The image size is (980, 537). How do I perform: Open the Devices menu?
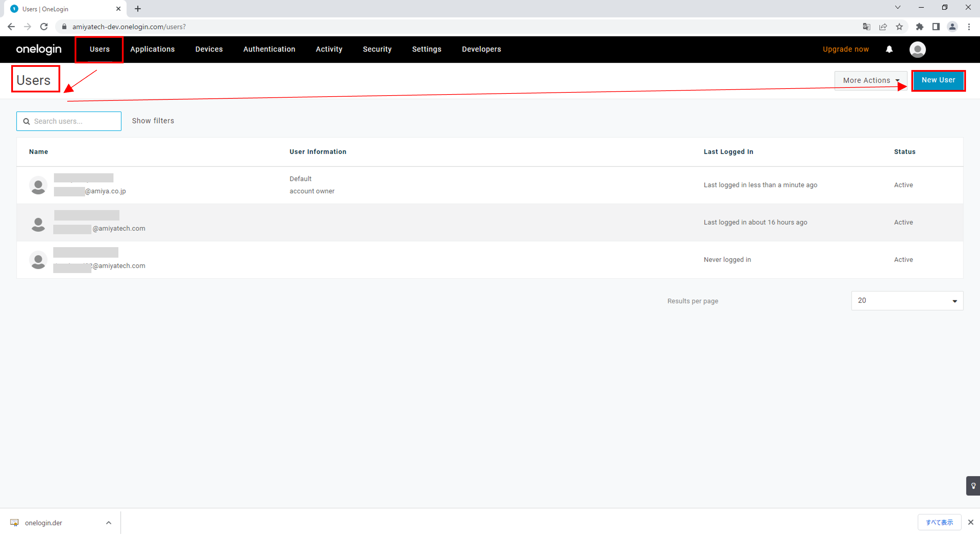tap(209, 49)
